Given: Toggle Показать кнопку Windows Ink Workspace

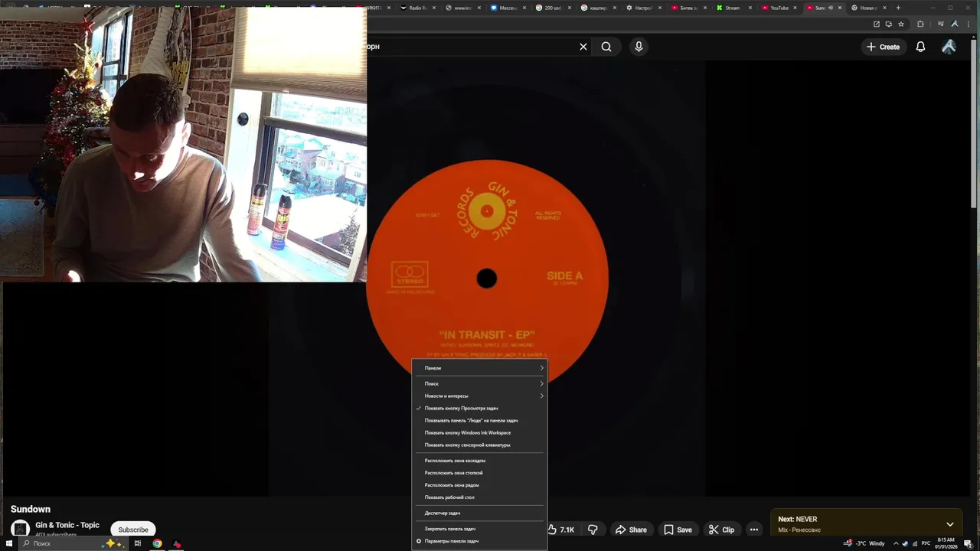Looking at the screenshot, I should (x=480, y=432).
